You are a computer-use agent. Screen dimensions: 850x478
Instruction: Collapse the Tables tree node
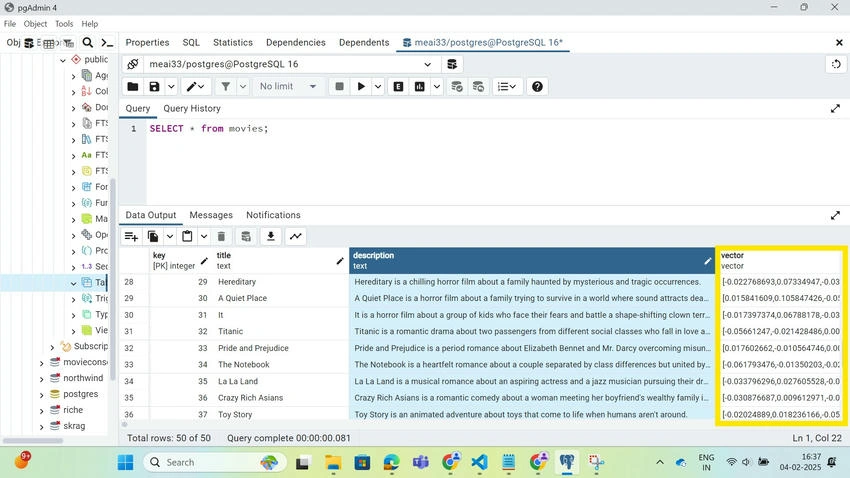(x=73, y=283)
